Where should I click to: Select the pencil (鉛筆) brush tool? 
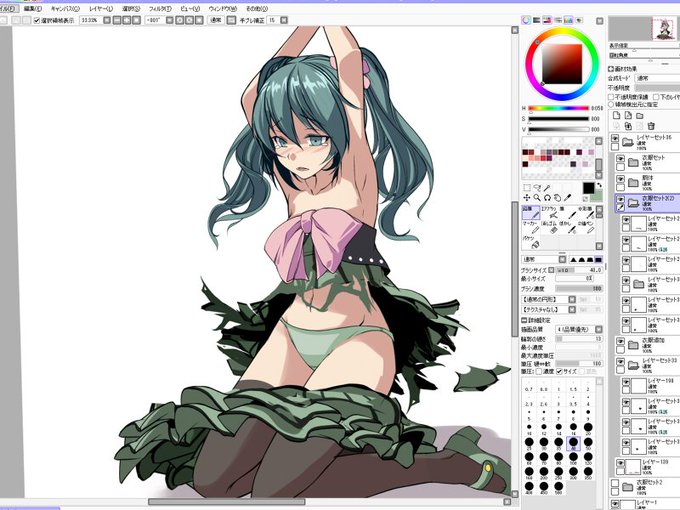[x=531, y=212]
